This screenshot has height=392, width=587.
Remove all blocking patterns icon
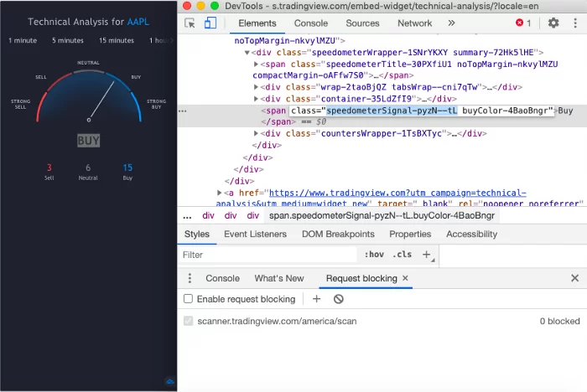point(339,299)
